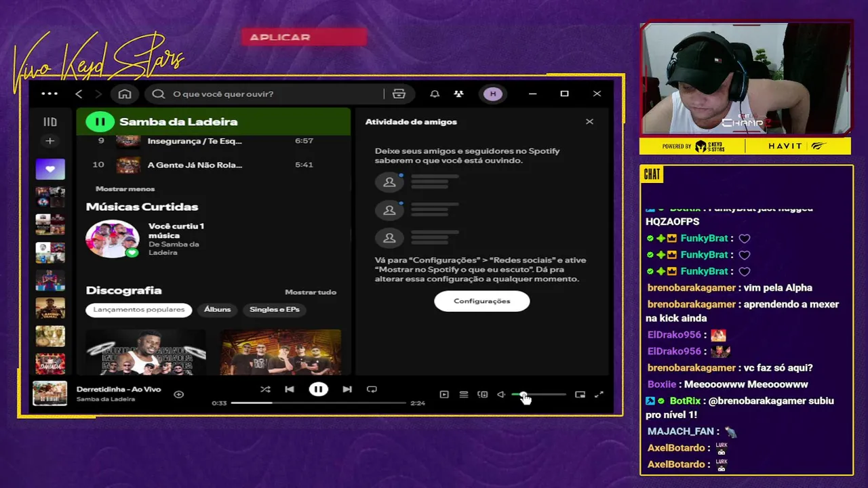Switch to full screen with the expand icon
Image resolution: width=868 pixels, height=488 pixels.
(599, 394)
